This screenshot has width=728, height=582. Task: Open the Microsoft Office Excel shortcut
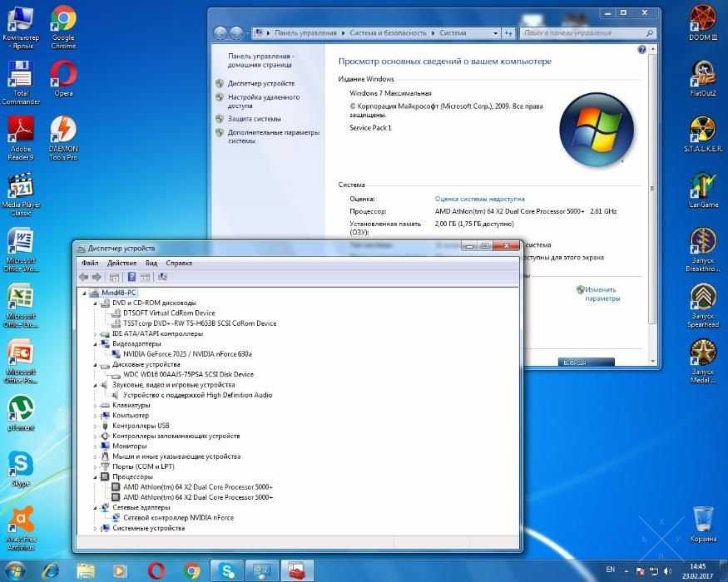click(21, 305)
